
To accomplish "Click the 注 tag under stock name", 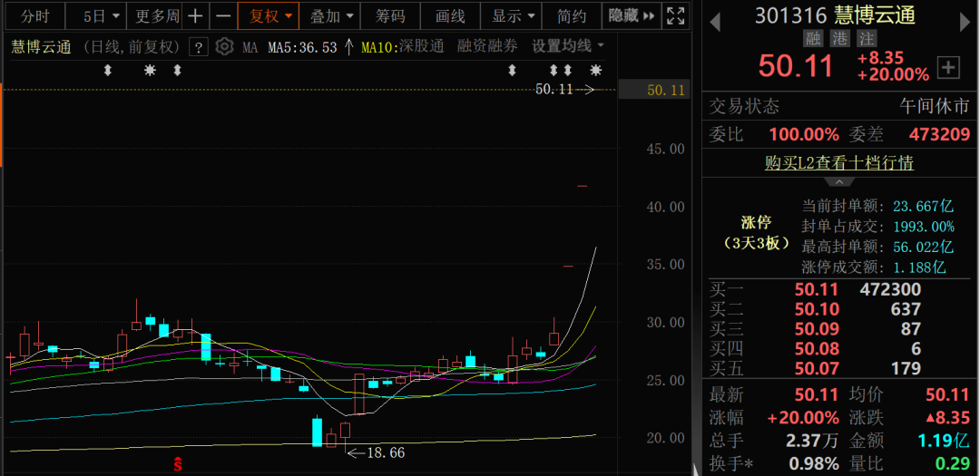I will pos(867,39).
